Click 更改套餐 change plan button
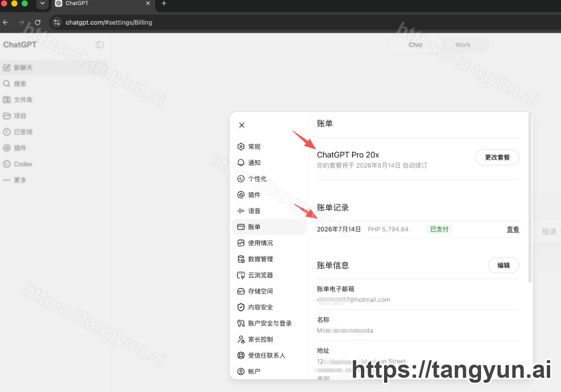Image resolution: width=561 pixels, height=392 pixels. 497,157
